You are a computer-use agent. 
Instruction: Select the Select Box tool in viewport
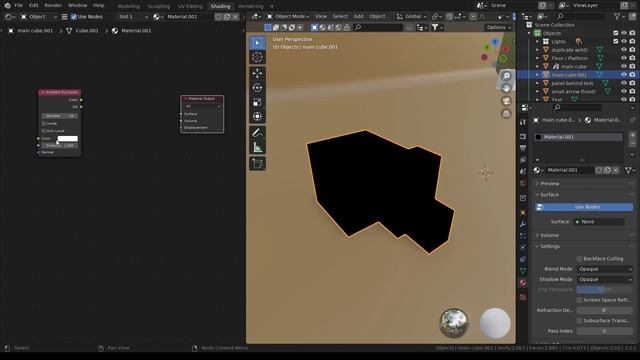click(257, 43)
